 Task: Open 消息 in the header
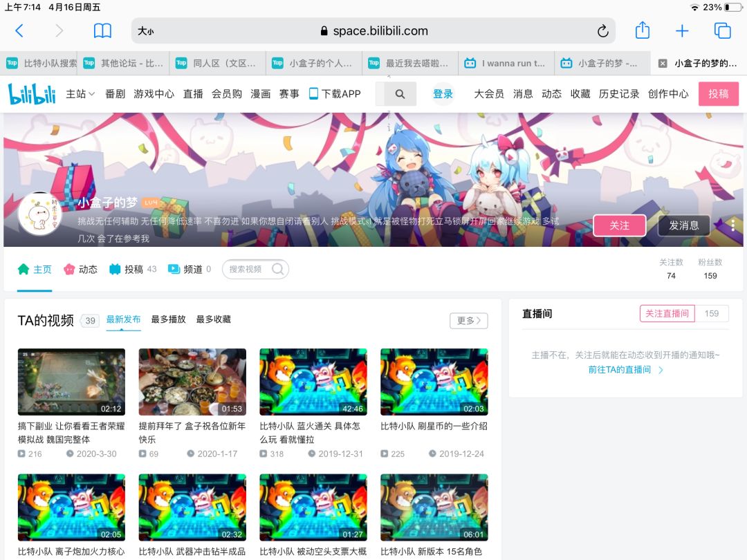[x=523, y=94]
